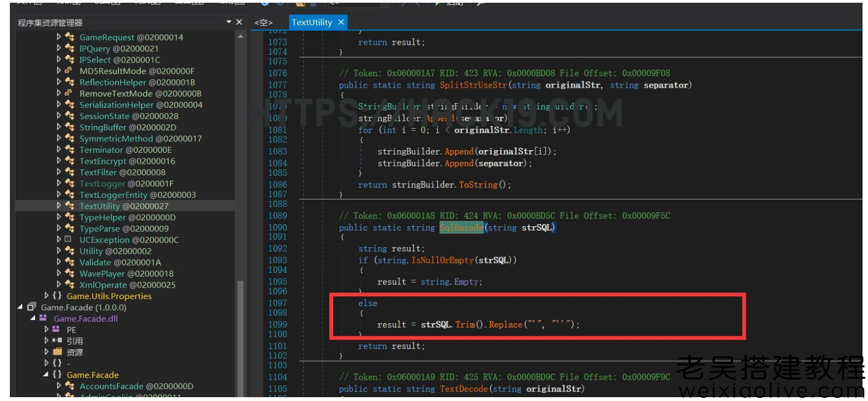Click the Game.Facade.dll module icon

tap(44, 318)
